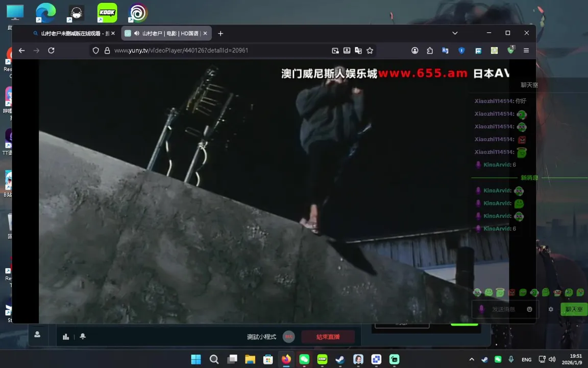This screenshot has width=588, height=368.
Task: Switch to the search results tab 山村老尸未删减版
Action: (70, 33)
